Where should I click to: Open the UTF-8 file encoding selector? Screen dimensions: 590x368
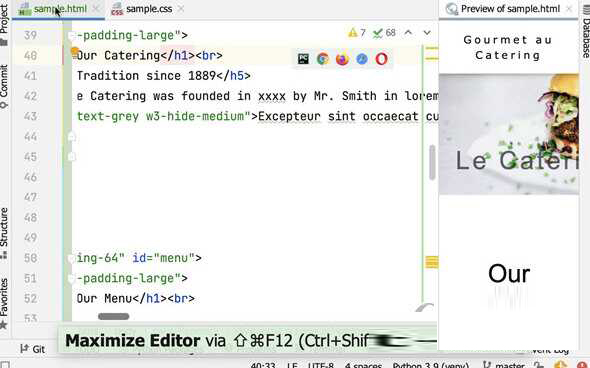(321, 365)
